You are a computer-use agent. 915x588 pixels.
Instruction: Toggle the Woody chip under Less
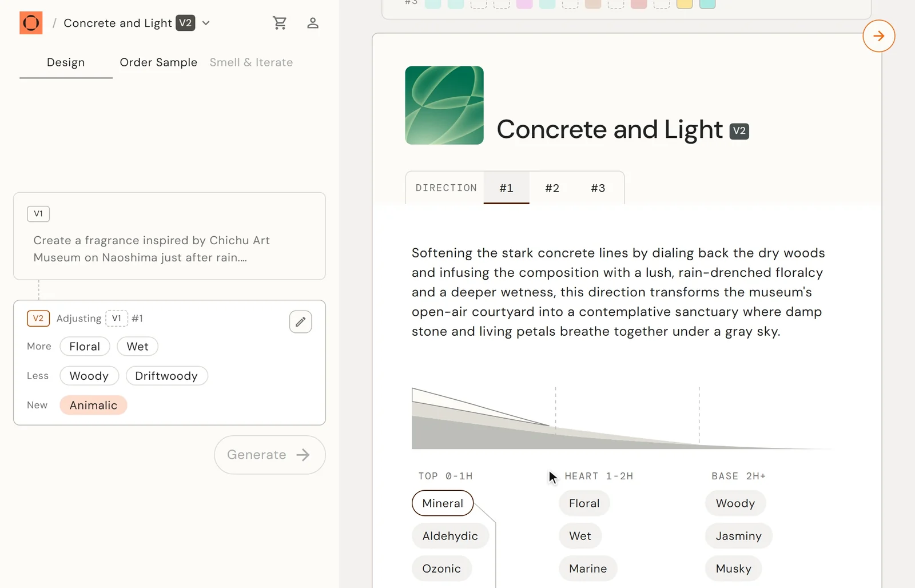click(x=89, y=376)
